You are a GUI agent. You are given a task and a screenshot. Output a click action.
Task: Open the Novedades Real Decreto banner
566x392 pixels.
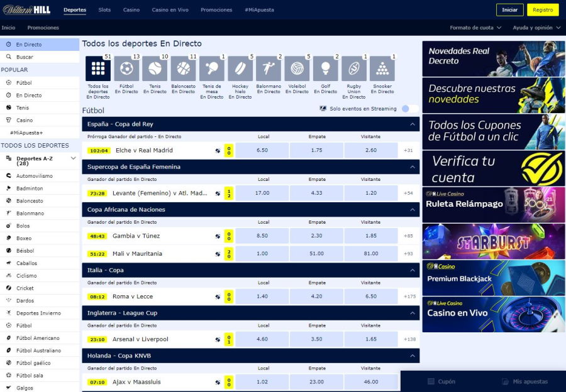pyautogui.click(x=494, y=59)
